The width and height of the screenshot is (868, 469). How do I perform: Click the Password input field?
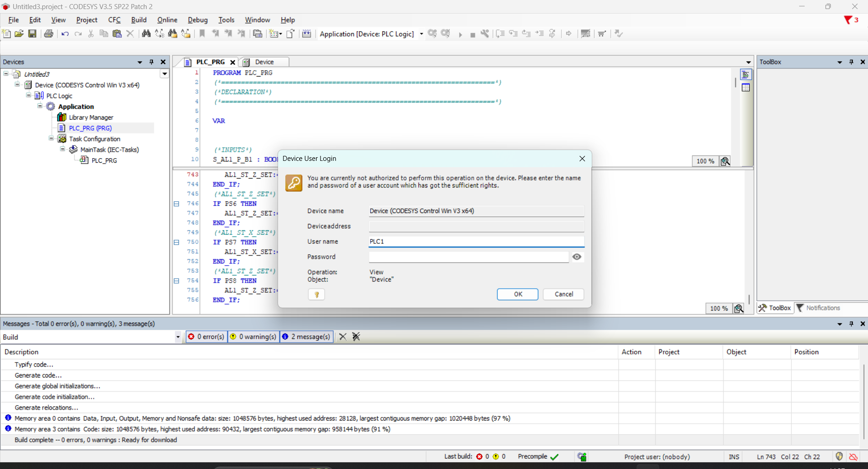[x=469, y=257]
